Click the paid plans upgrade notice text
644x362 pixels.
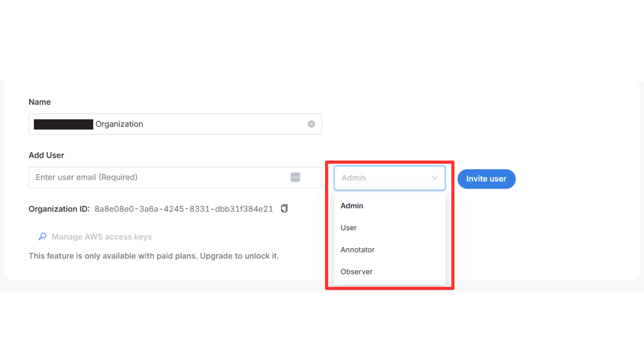click(x=154, y=256)
